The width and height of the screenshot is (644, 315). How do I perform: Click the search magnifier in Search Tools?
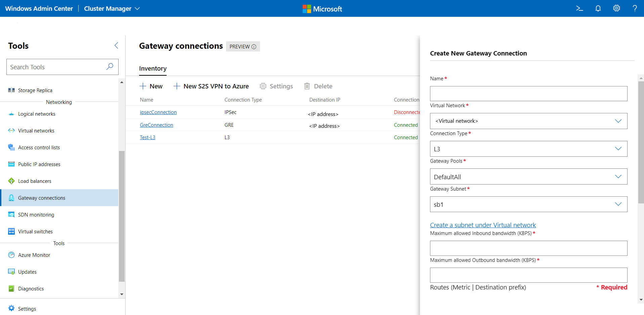(110, 67)
